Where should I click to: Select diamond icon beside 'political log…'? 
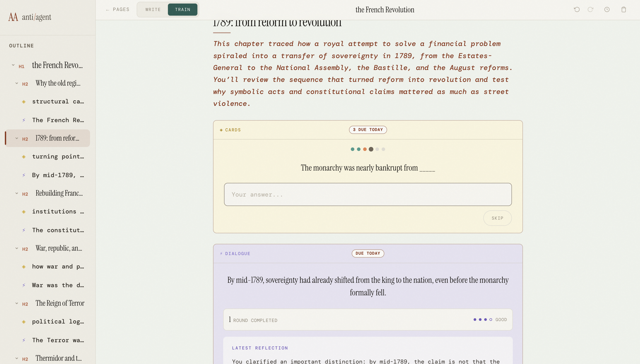coord(24,322)
